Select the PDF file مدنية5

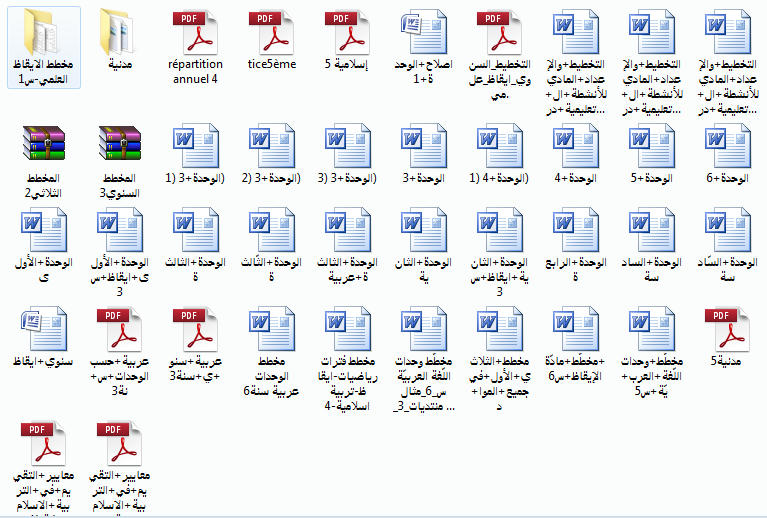pyautogui.click(x=727, y=330)
